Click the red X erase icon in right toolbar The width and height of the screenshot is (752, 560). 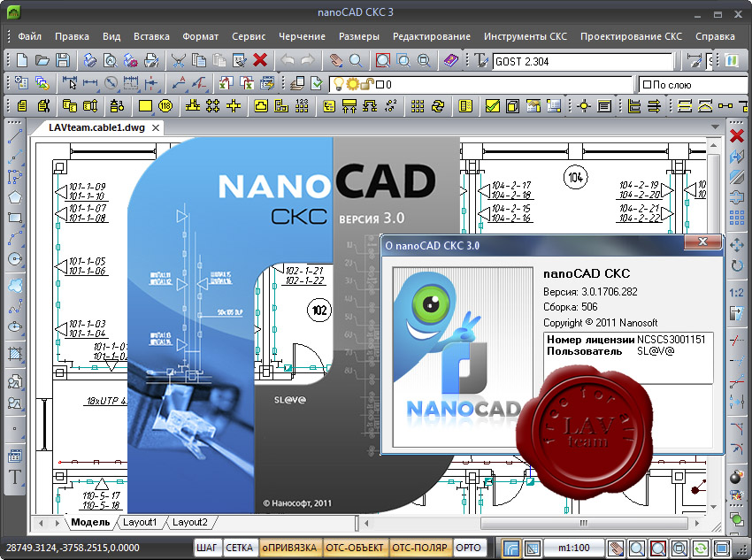pos(737,136)
